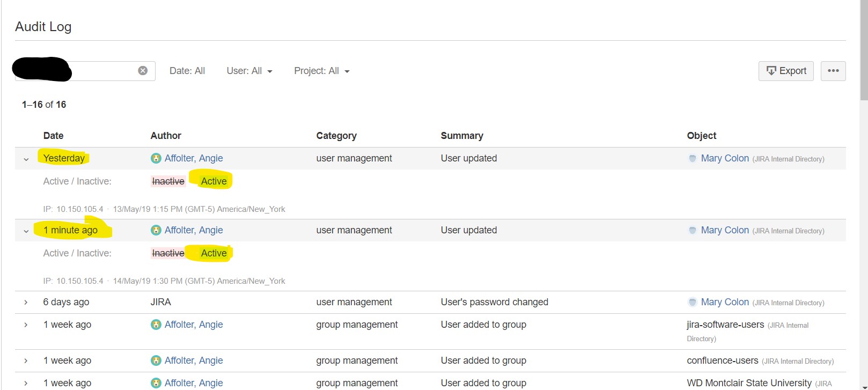Expand the jira-software-users group entry
Screen dimensions: 868x390
pos(26,325)
